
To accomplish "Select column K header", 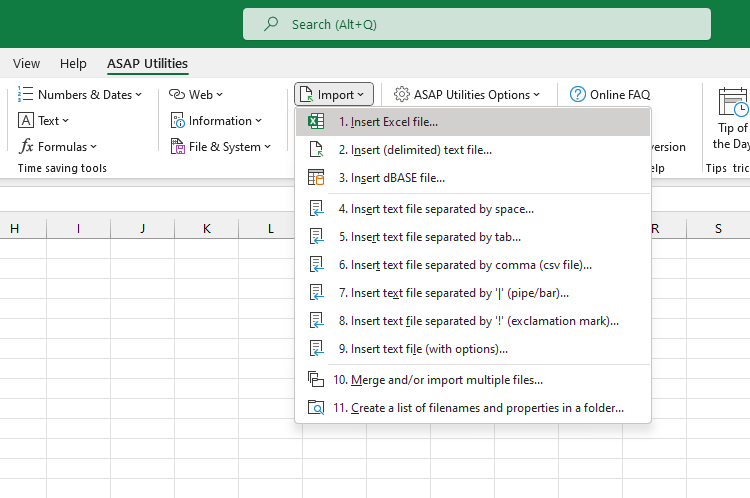I will point(207,228).
